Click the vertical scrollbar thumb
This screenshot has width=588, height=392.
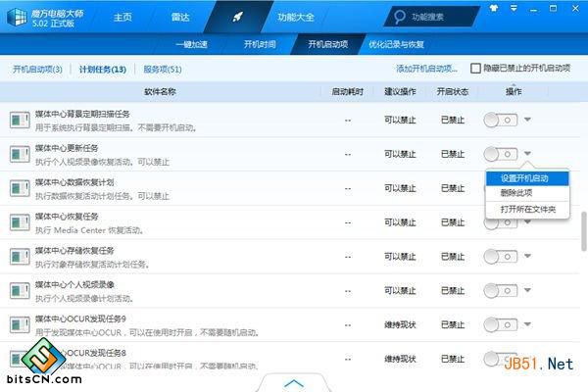pyautogui.click(x=584, y=231)
